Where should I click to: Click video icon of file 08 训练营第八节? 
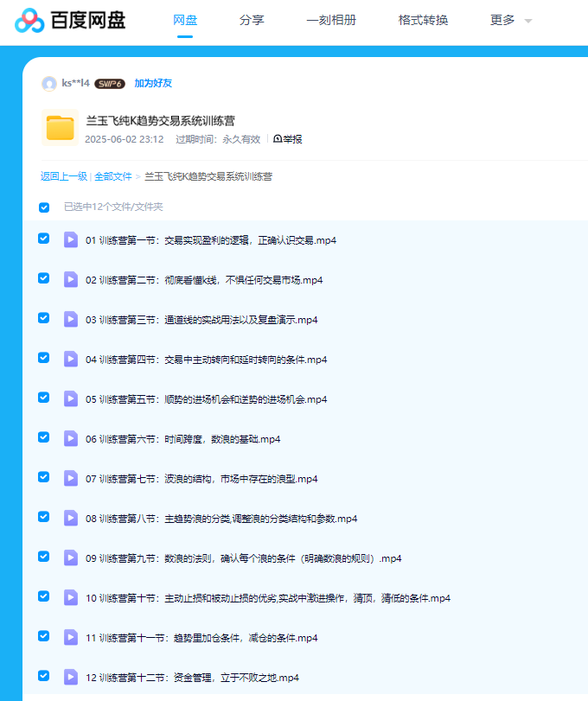tap(71, 518)
